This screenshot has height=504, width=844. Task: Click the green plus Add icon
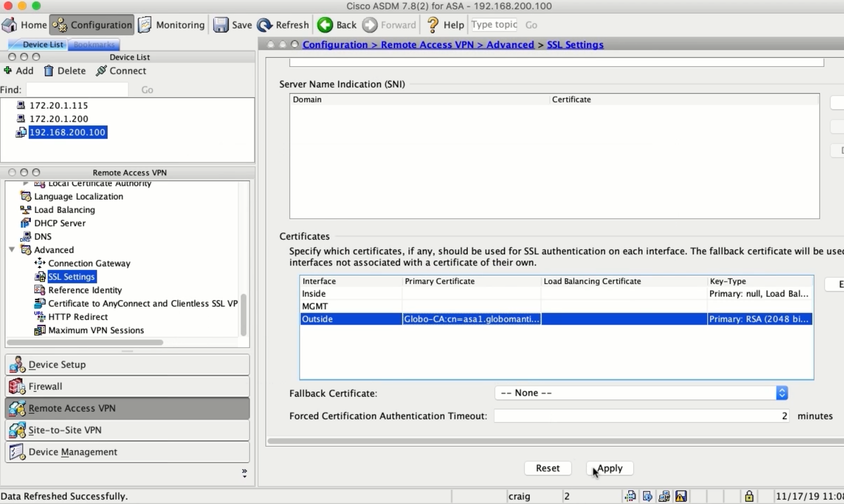click(x=7, y=70)
